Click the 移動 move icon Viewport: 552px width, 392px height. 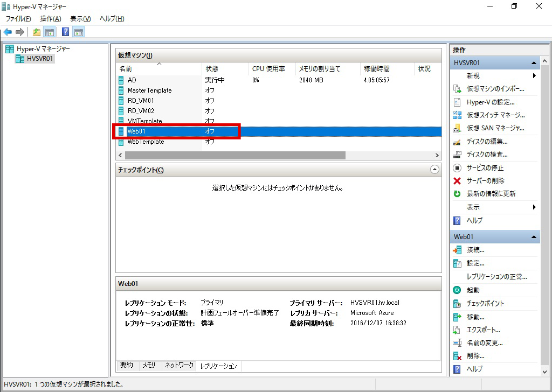click(x=457, y=317)
